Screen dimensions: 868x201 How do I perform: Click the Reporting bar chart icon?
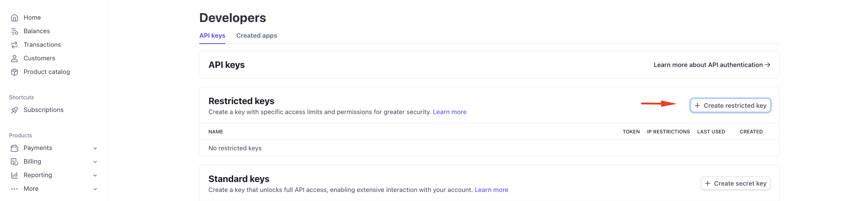[x=14, y=175]
